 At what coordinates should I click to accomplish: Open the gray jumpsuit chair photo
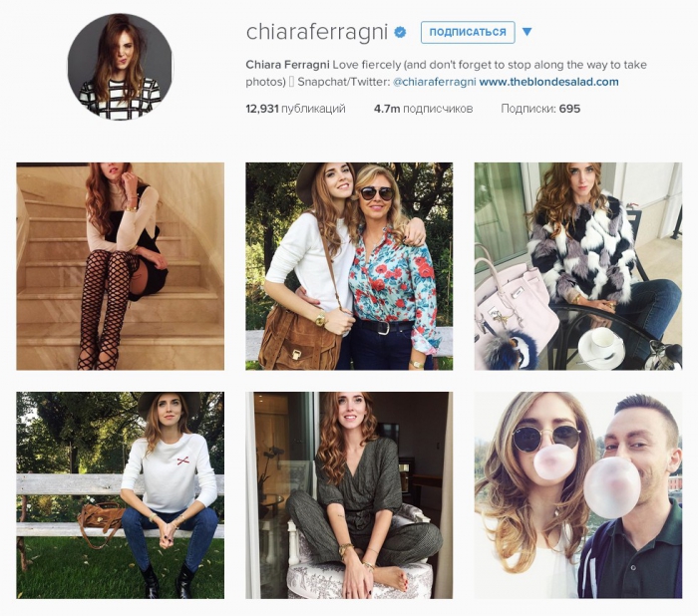click(349, 495)
